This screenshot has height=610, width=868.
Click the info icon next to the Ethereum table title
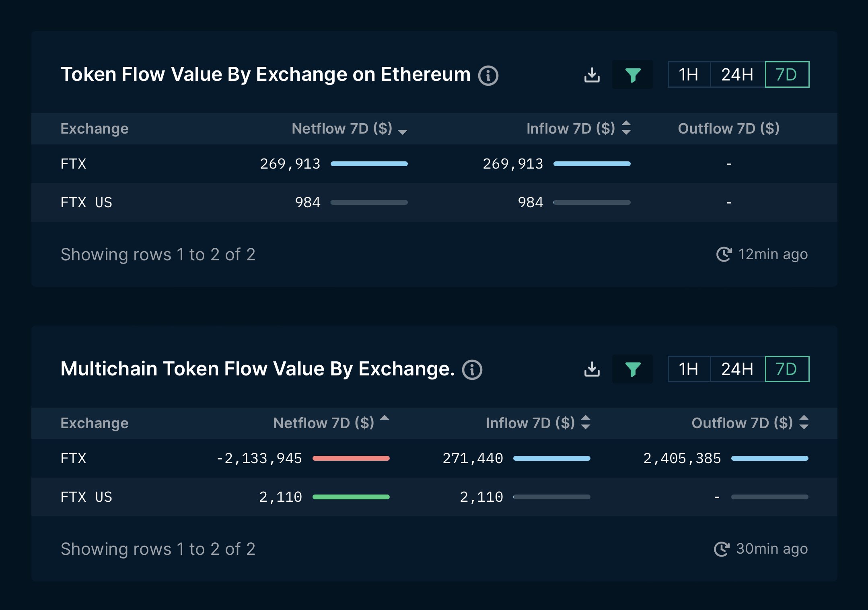point(488,75)
